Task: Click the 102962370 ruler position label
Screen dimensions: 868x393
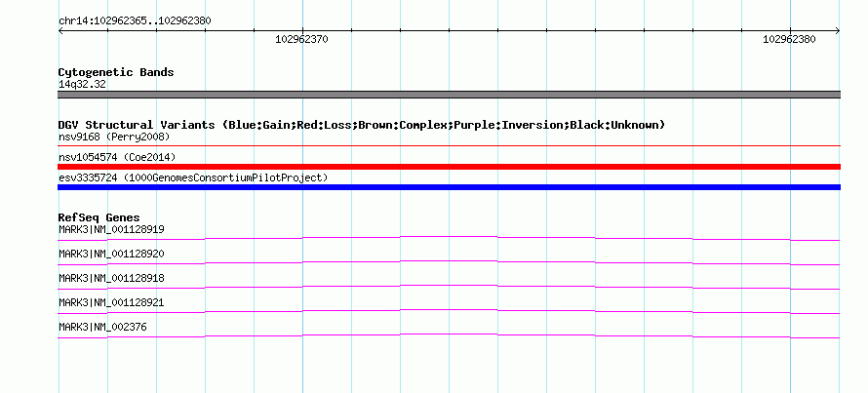Action: (x=301, y=39)
